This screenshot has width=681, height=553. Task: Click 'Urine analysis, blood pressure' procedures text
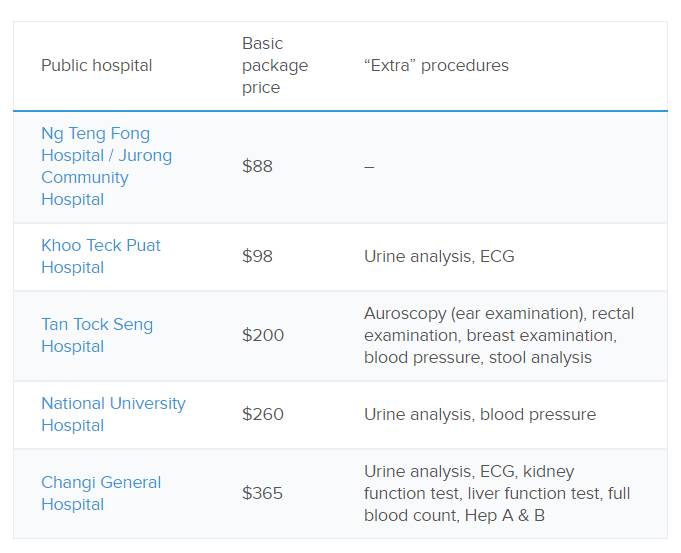coord(479,415)
